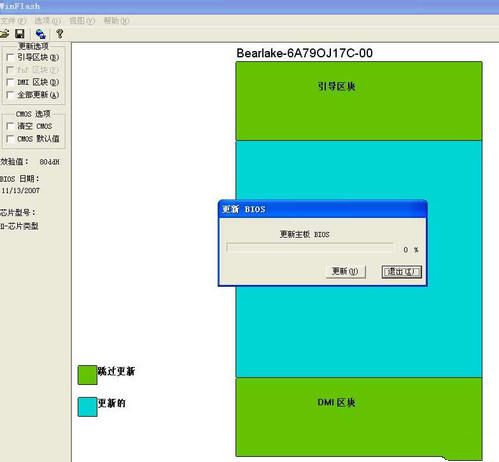Click the question mark help icon
This screenshot has width=499, height=462.
click(60, 34)
